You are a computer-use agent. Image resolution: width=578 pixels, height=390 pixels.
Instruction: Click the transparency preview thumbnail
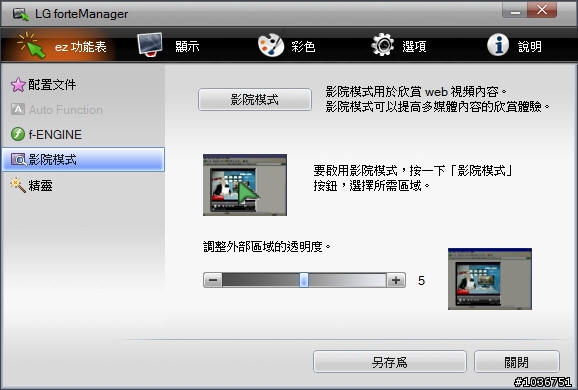490,279
